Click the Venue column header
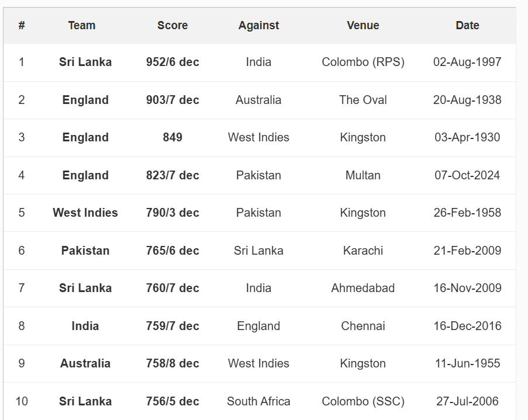528x420 pixels. [363, 25]
